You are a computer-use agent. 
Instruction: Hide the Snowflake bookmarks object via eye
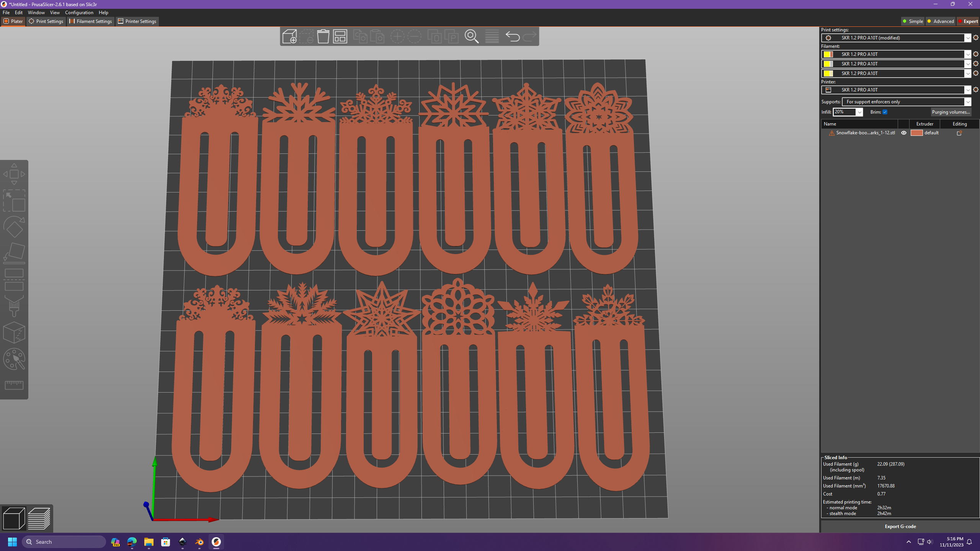pyautogui.click(x=904, y=133)
